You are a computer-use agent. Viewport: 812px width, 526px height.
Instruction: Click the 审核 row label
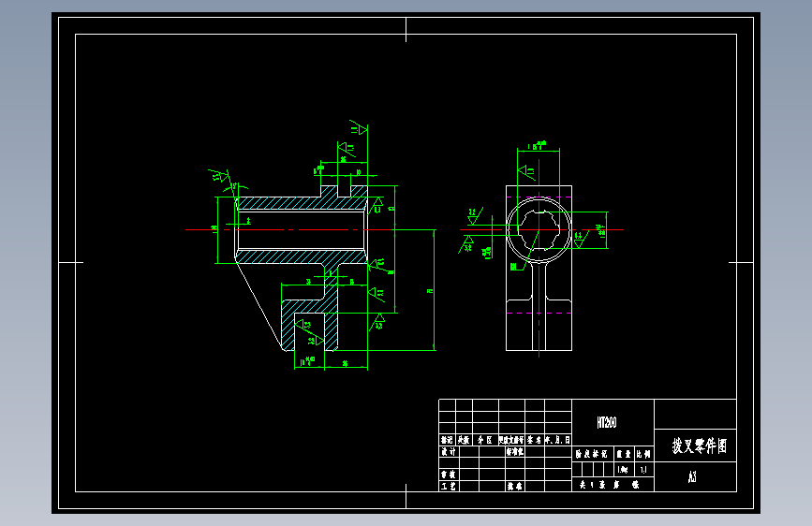(x=449, y=475)
